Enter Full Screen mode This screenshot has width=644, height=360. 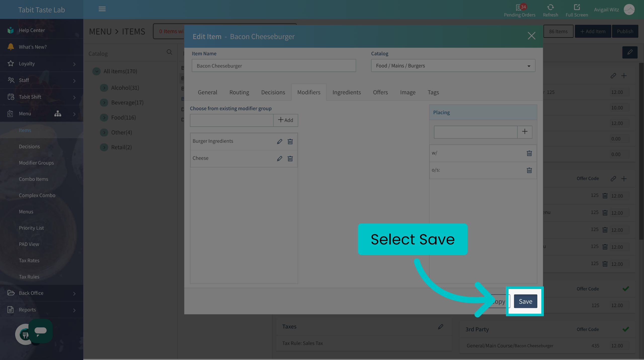tap(577, 11)
